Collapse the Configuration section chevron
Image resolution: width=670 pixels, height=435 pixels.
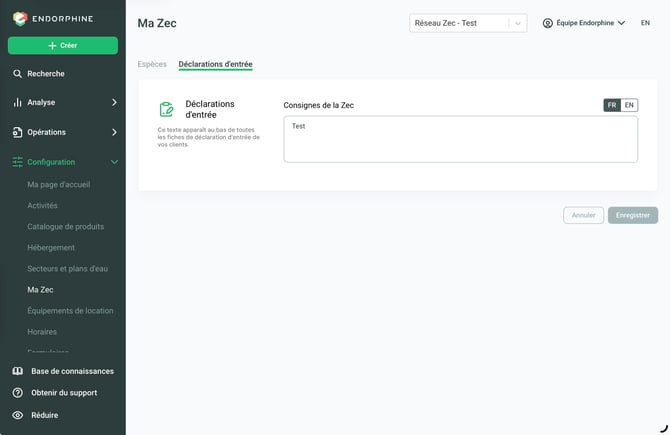click(114, 162)
